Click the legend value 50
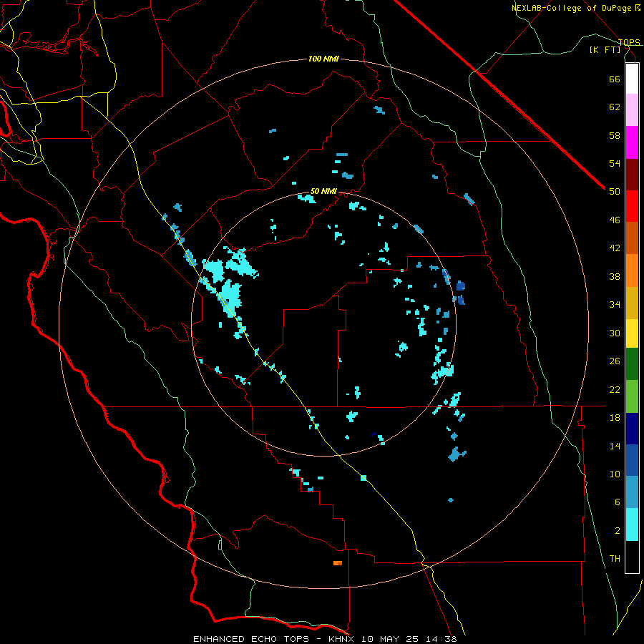Image resolution: width=644 pixels, height=644 pixels. (615, 192)
